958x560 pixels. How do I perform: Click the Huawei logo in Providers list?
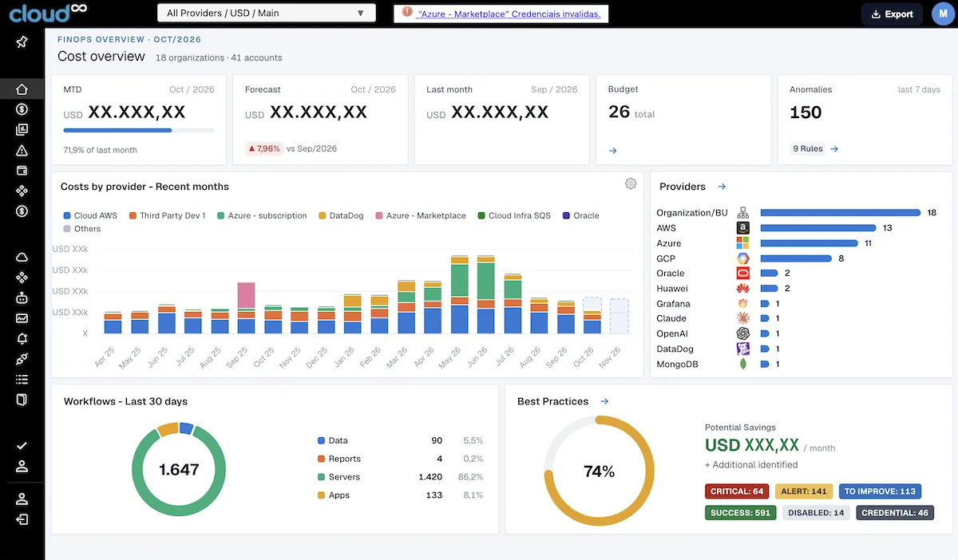[x=743, y=289]
